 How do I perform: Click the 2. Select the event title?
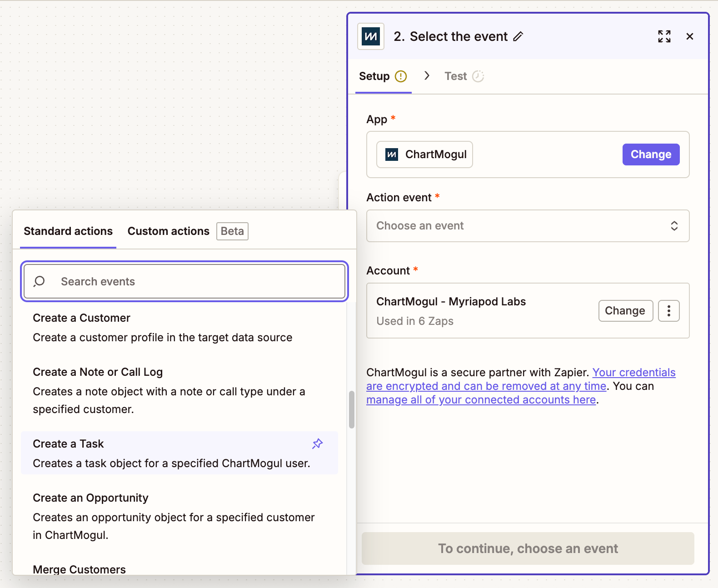(451, 36)
